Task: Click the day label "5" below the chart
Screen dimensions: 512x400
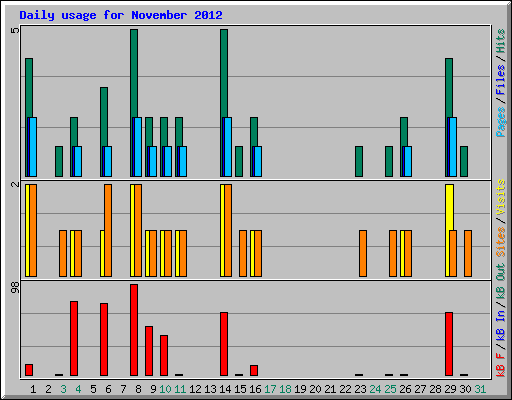Action: (93, 389)
